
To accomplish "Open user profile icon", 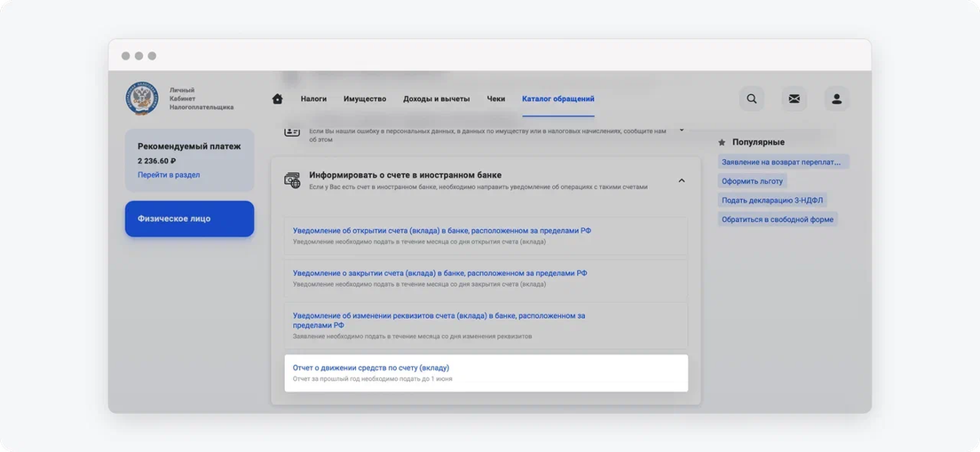I will coord(837,99).
